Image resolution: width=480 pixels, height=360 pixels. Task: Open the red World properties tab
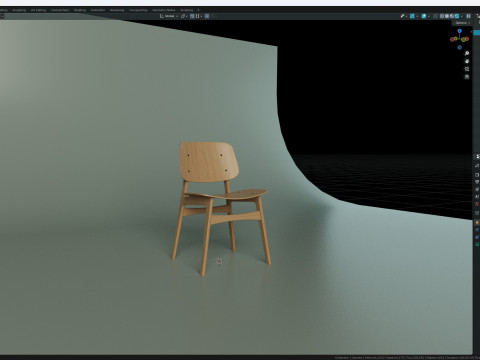[x=477, y=204]
